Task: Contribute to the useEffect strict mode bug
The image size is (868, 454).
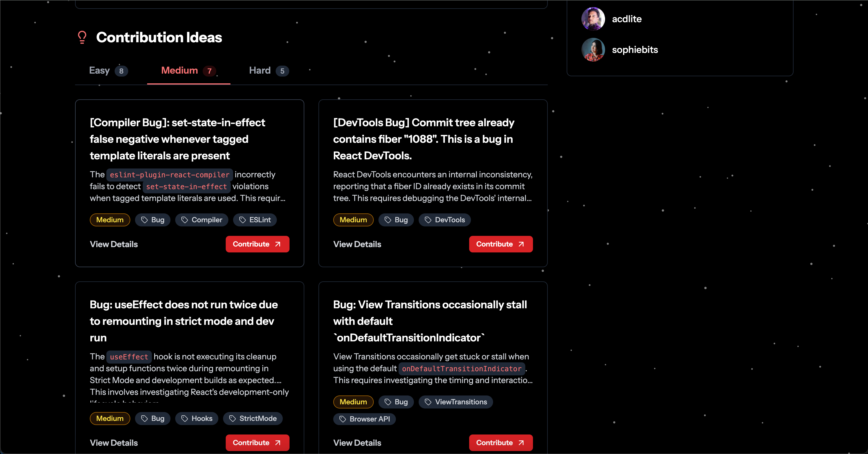Action: [257, 442]
